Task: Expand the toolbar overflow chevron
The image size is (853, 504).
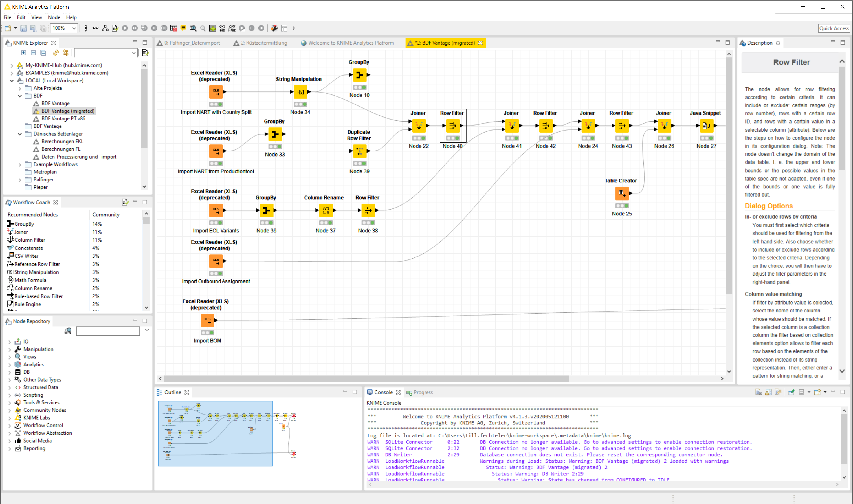Action: click(x=294, y=28)
